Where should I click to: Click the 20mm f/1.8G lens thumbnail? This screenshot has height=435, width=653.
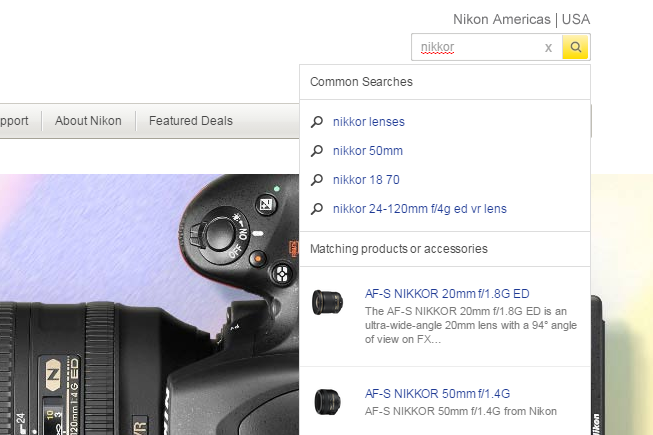[x=327, y=302]
